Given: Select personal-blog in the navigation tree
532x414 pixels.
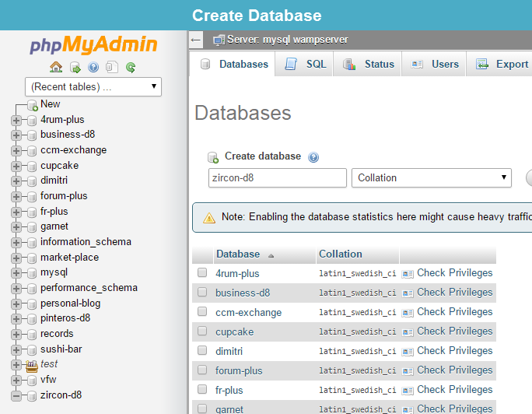Looking at the screenshot, I should coord(70,303).
